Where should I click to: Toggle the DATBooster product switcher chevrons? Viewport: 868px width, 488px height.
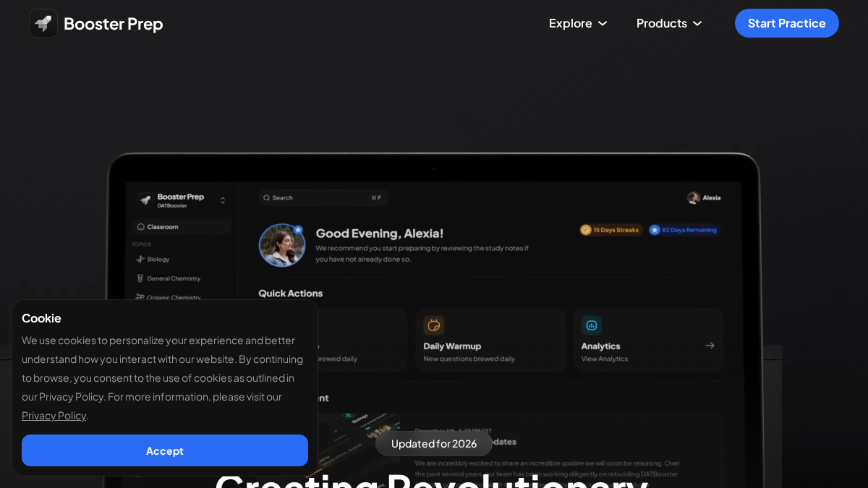point(223,200)
